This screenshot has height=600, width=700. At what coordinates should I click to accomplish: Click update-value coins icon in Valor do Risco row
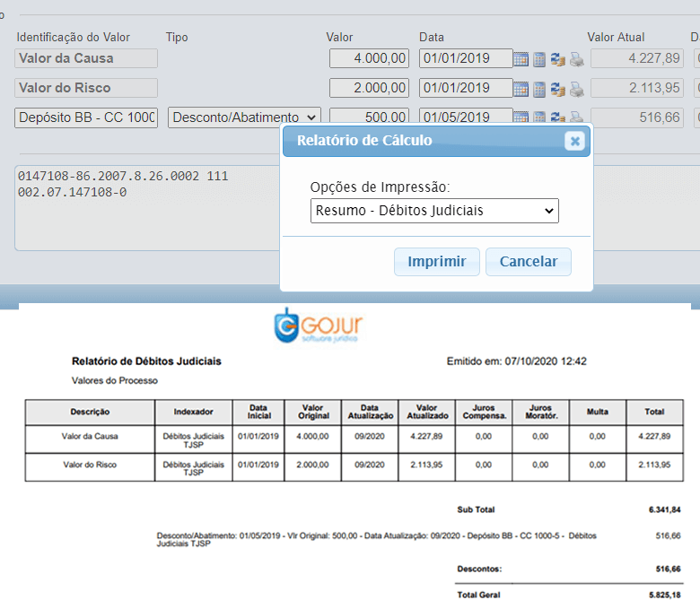[x=557, y=89]
